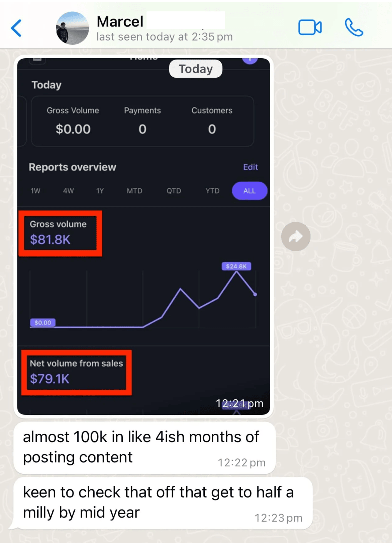Open the shared dashboard screenshot image
The height and width of the screenshot is (543, 392).
pos(143,236)
